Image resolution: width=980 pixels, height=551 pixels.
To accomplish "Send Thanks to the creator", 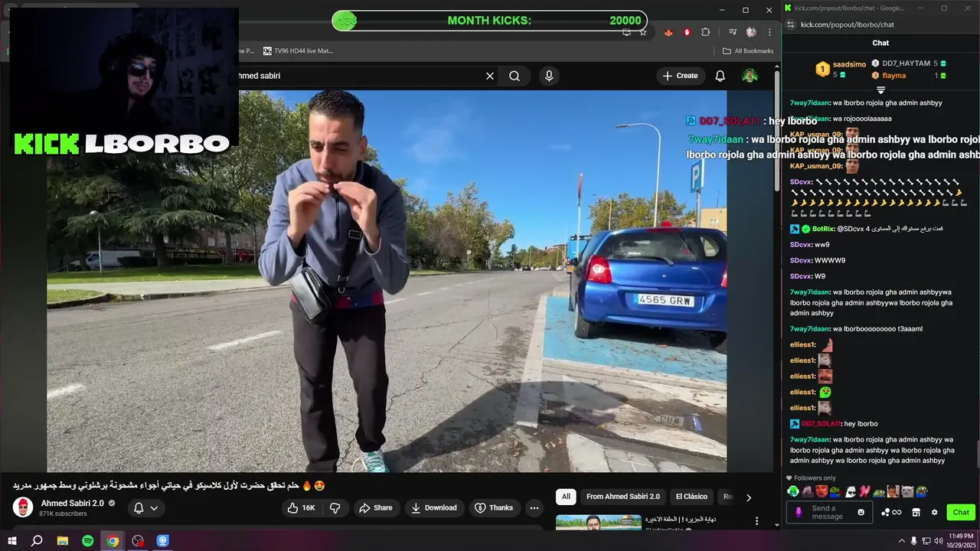I will (x=494, y=507).
